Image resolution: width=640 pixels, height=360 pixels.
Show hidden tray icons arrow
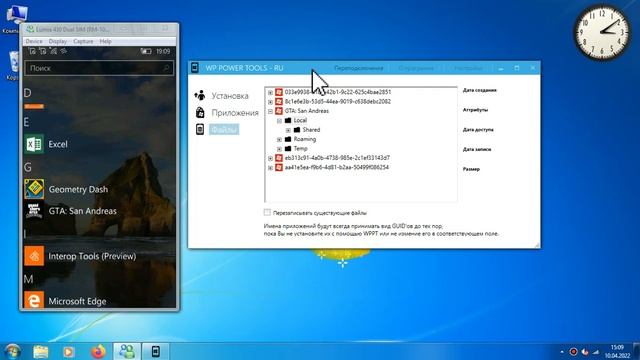click(562, 352)
